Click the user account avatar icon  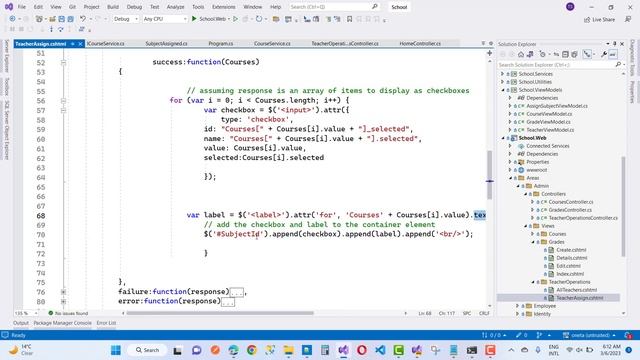(x=570, y=7)
